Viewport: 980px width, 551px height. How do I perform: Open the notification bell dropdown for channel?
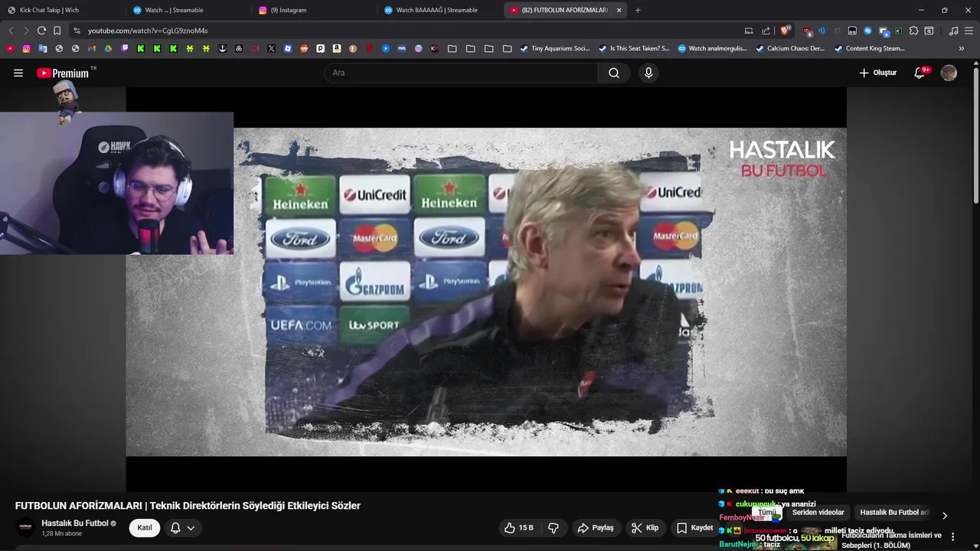(182, 528)
